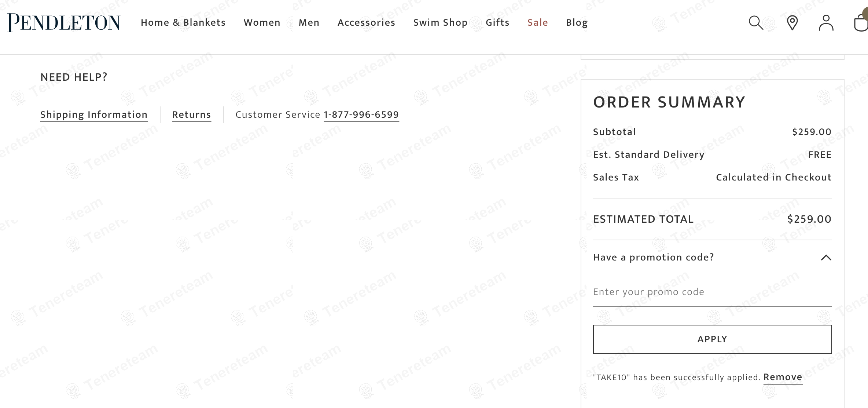Remove the TAKE10 promo code

783,377
